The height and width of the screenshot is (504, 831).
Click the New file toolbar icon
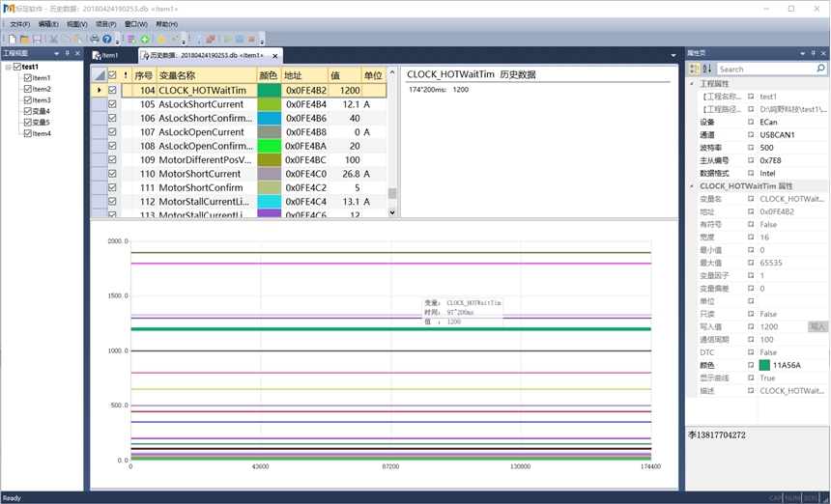point(12,39)
